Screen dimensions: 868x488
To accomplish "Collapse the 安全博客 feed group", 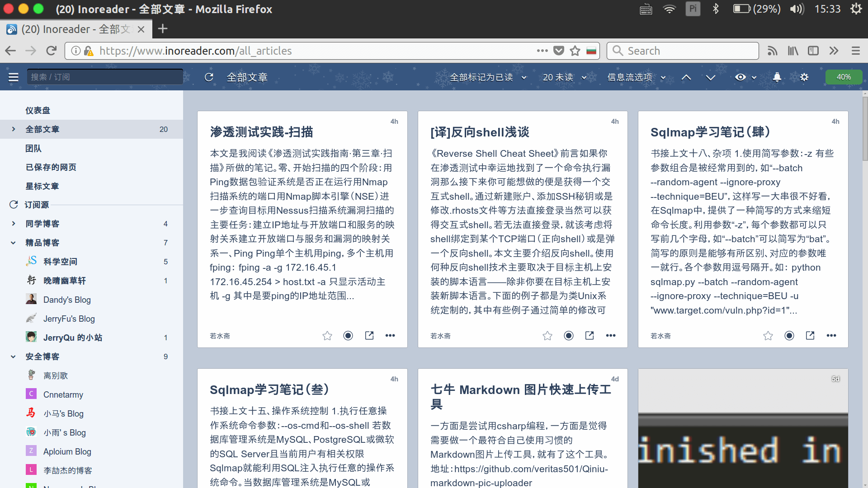I will coord(13,356).
